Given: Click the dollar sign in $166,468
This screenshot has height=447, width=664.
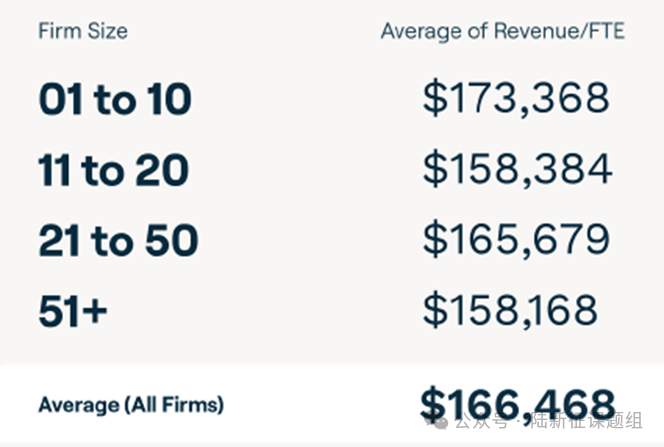Looking at the screenshot, I should point(432,404).
